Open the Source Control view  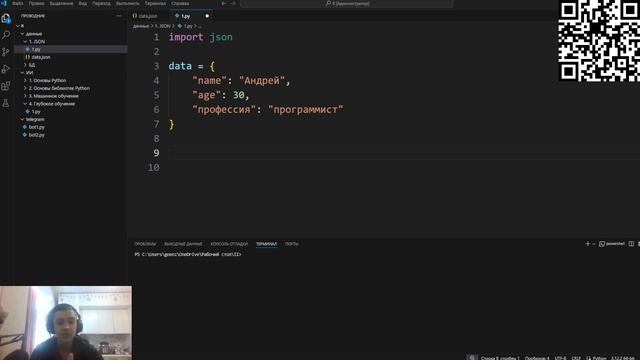tap(6, 52)
